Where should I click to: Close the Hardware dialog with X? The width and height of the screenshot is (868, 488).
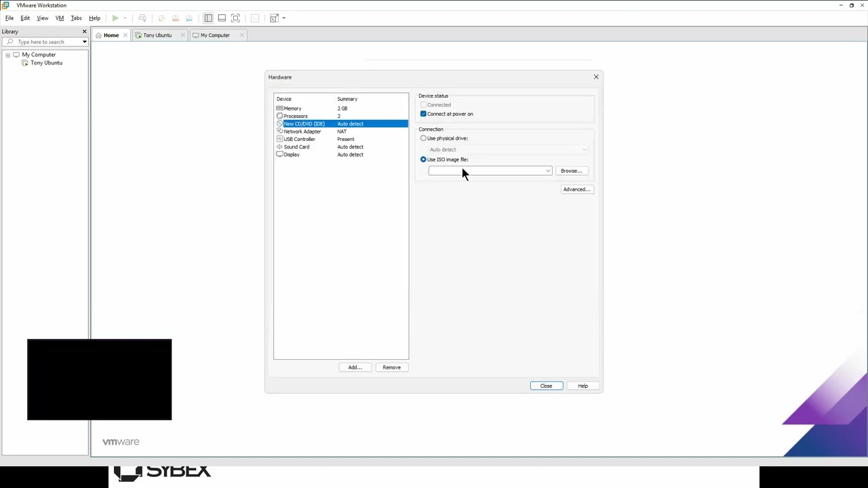pos(596,77)
